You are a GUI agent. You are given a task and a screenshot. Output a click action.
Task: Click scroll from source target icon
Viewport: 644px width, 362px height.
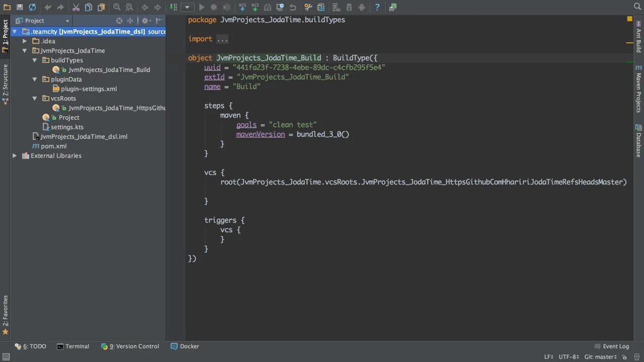(119, 21)
